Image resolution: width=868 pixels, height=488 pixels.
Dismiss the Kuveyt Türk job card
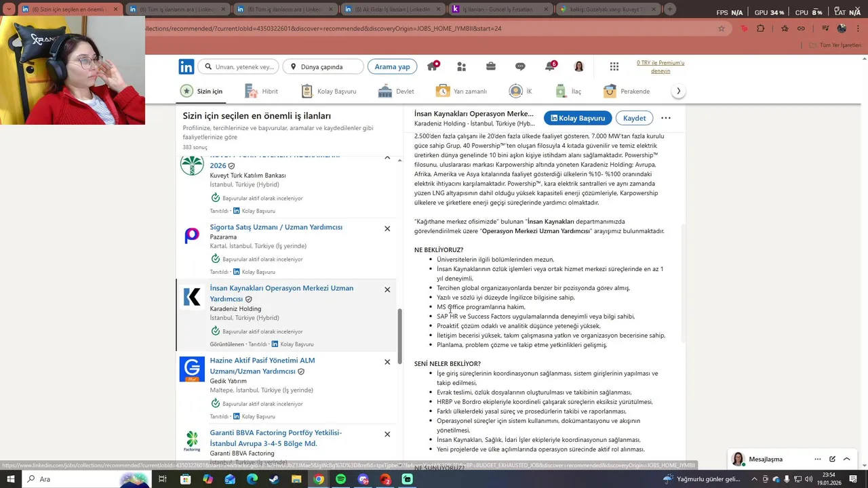click(x=387, y=158)
